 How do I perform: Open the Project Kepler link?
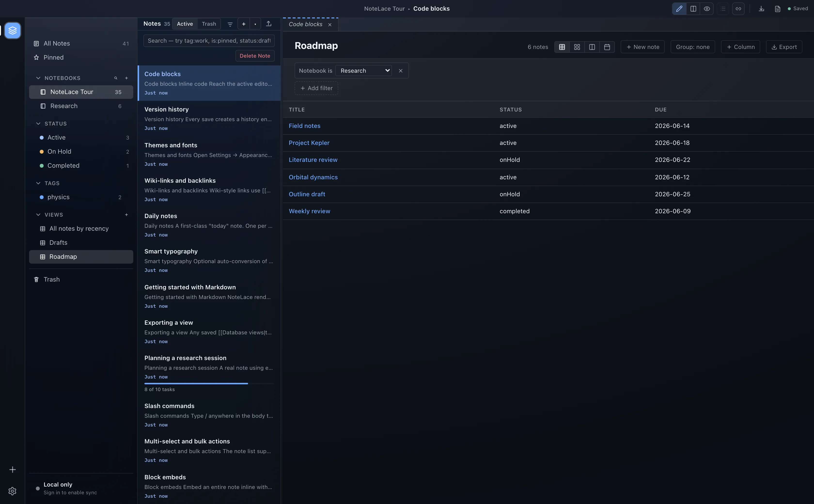pos(309,143)
